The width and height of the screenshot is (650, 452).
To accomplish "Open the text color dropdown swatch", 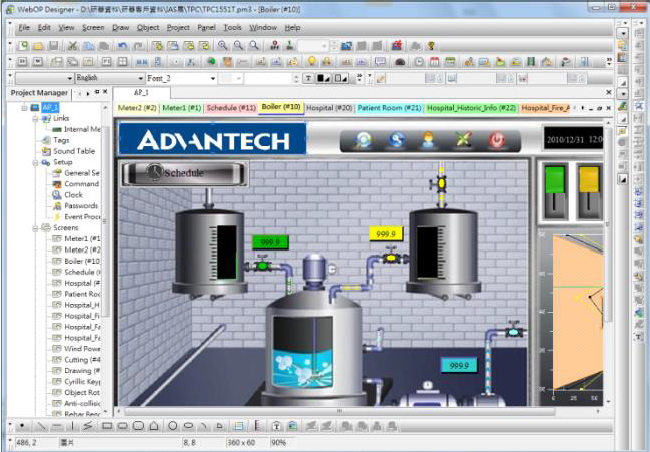I will (323, 78).
